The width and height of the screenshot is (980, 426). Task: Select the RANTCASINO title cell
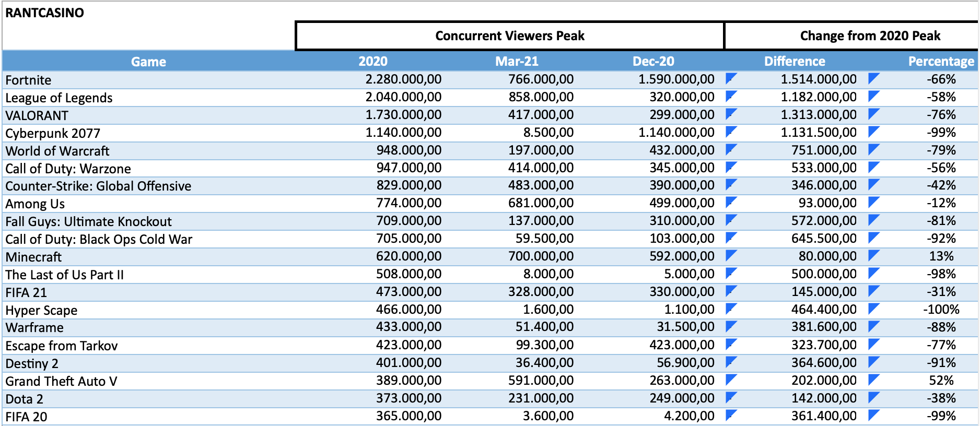pyautogui.click(x=45, y=13)
